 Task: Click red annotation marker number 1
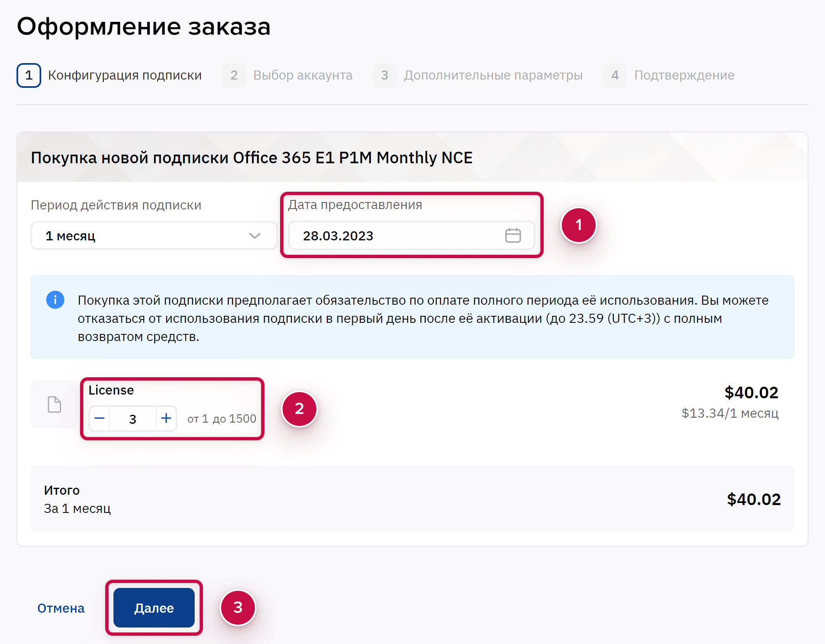click(579, 225)
